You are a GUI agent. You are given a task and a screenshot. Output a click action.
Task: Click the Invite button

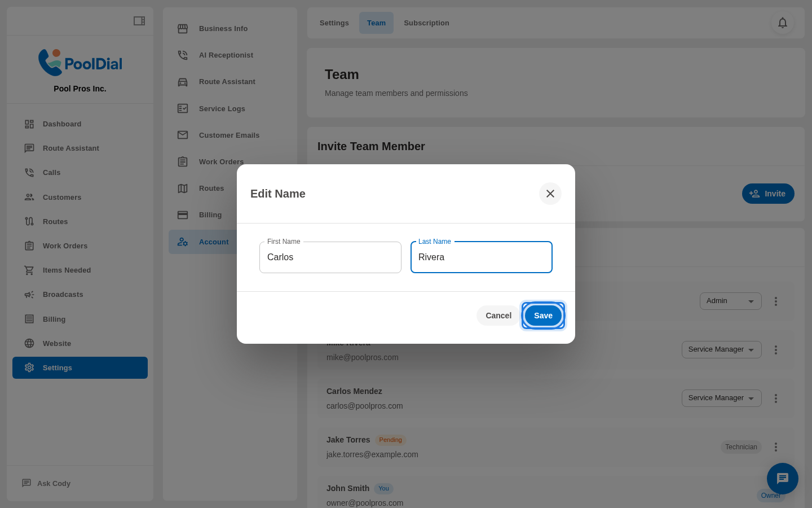[768, 194]
